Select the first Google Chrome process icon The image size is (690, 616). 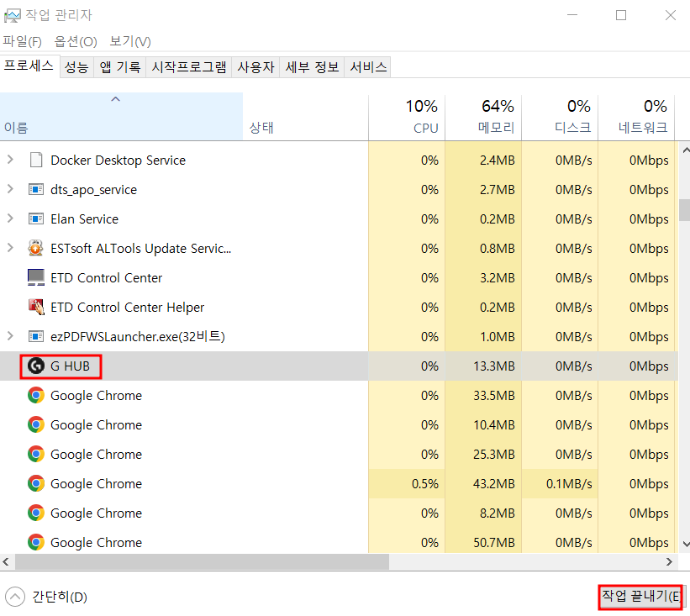[35, 395]
